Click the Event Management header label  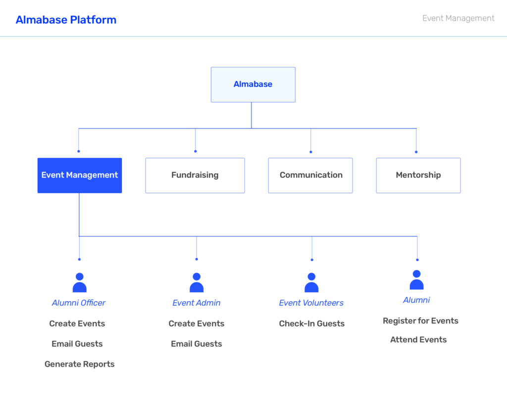458,18
